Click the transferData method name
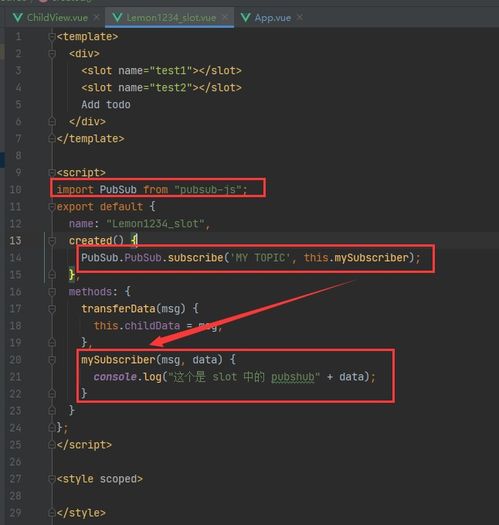499x525 pixels. click(118, 309)
